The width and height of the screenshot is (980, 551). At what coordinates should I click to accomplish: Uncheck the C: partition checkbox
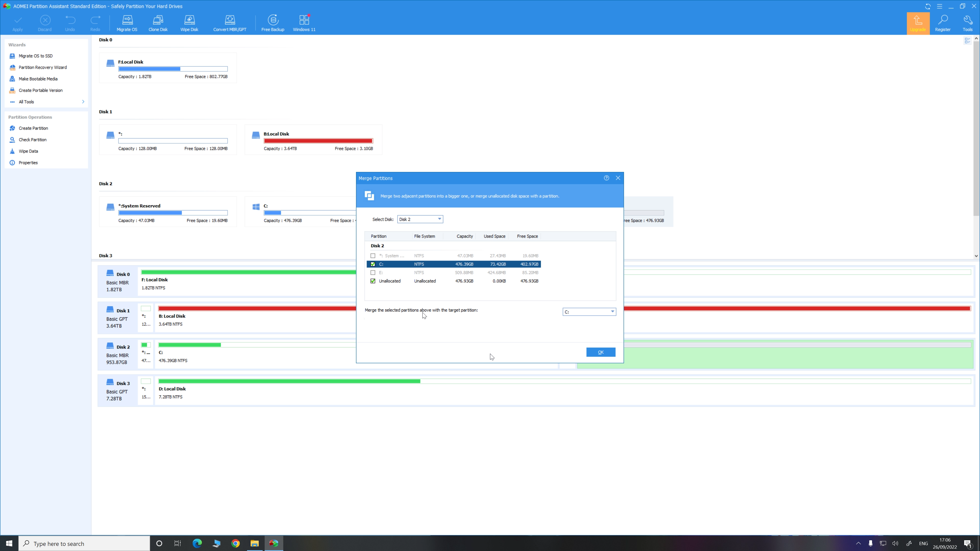point(373,264)
